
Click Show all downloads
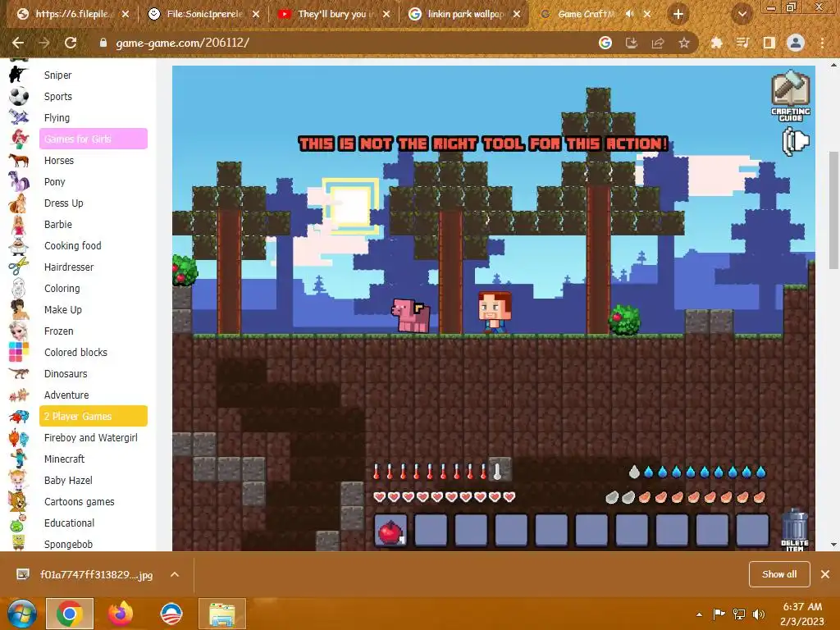(x=779, y=574)
